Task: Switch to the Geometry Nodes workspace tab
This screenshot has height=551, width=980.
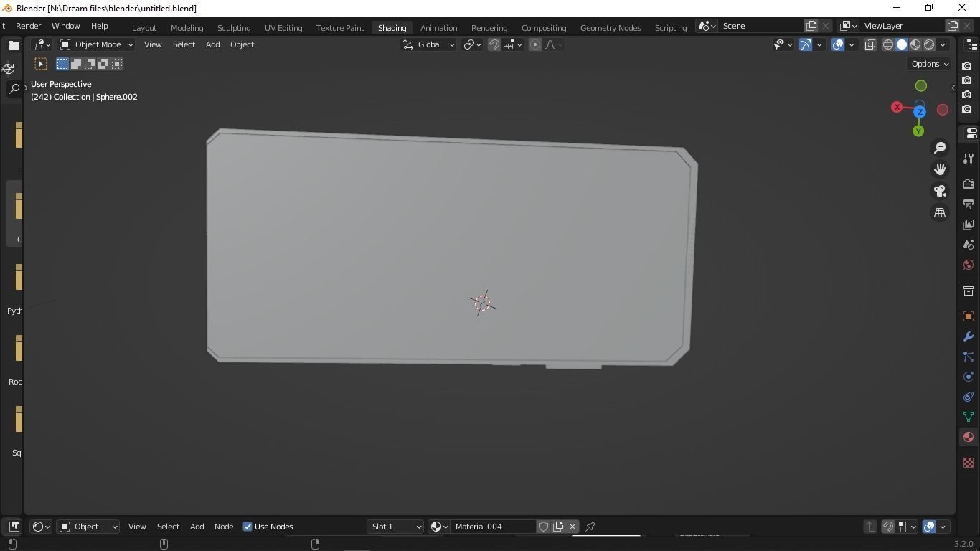Action: click(x=611, y=27)
